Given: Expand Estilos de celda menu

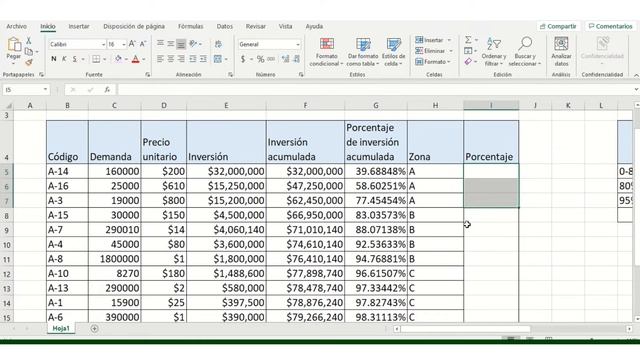Looking at the screenshot, I should coord(393,52).
